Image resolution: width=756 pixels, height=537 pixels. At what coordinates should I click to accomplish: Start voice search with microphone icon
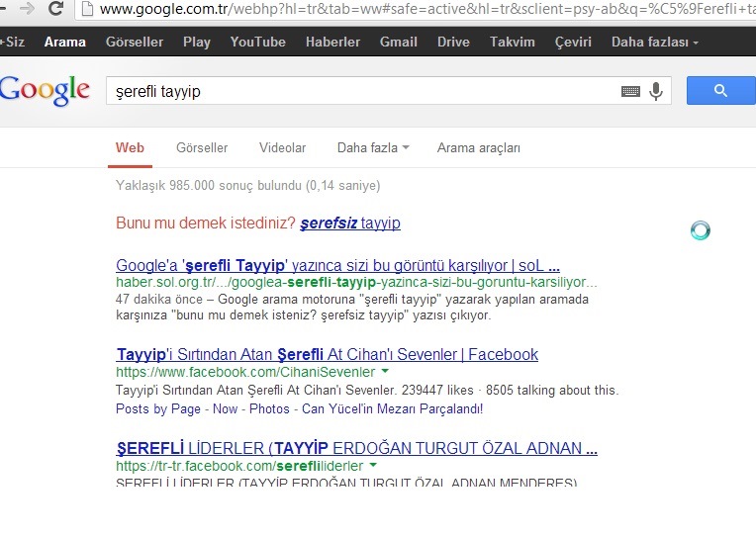[656, 91]
